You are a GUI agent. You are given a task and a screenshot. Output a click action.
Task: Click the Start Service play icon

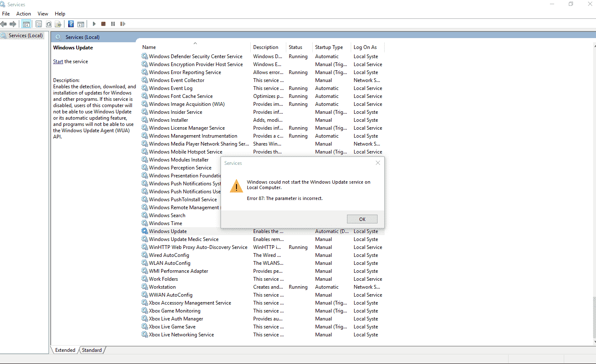(94, 24)
